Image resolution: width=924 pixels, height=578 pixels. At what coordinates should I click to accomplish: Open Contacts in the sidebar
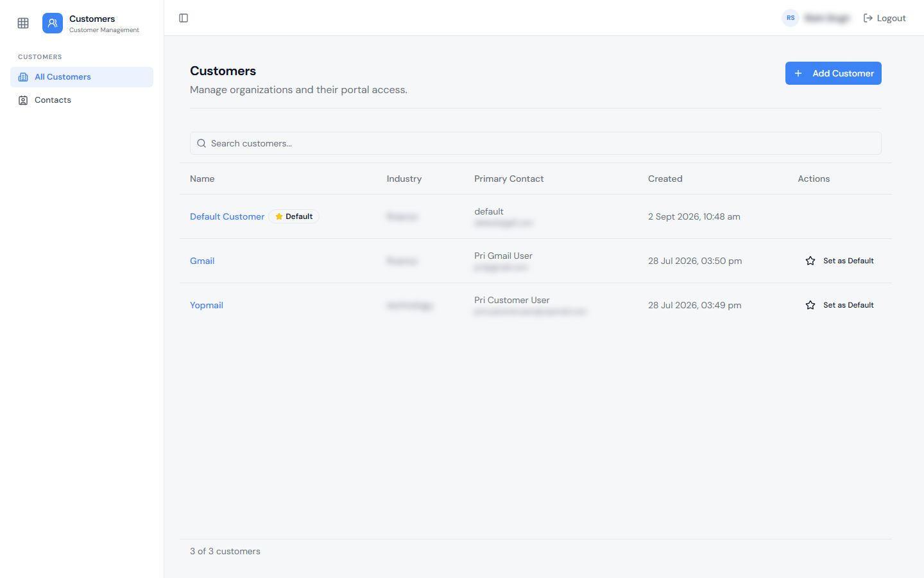point(81,100)
